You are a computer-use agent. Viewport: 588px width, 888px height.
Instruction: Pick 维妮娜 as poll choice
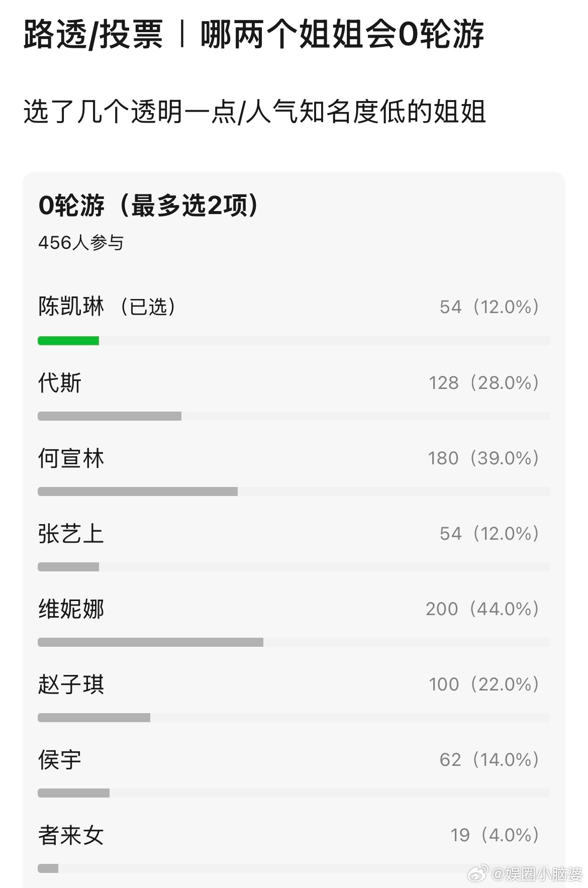tap(71, 609)
